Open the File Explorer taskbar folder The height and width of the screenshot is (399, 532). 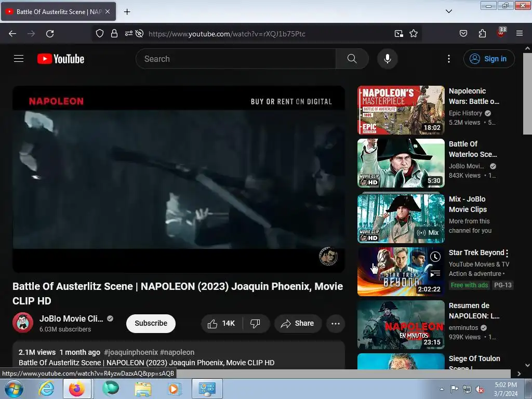[x=143, y=389]
